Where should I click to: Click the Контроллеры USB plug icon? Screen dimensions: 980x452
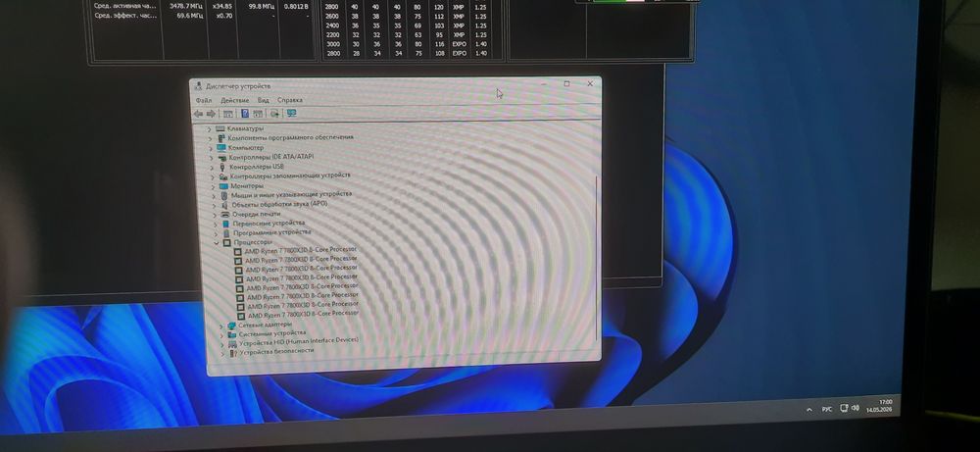coord(222,167)
